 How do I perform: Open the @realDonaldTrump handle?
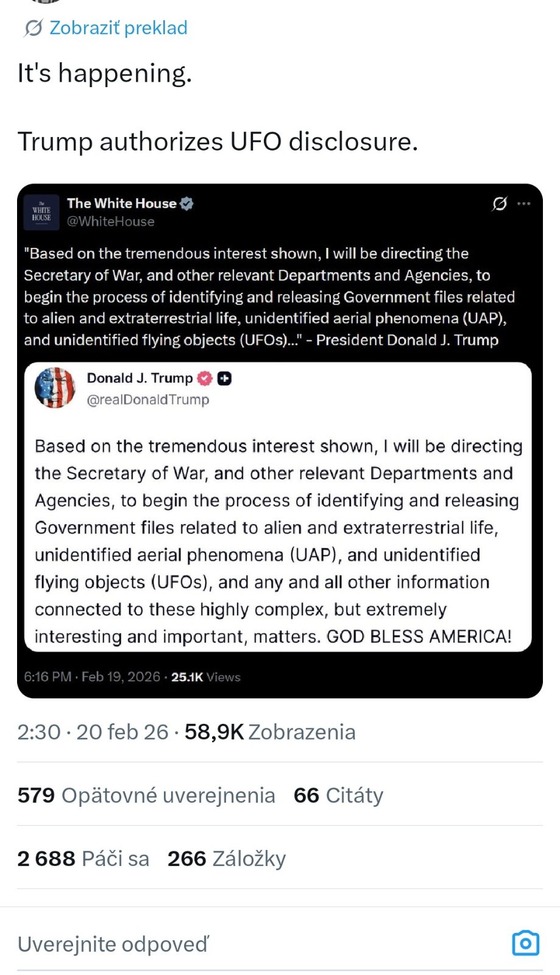(x=148, y=400)
